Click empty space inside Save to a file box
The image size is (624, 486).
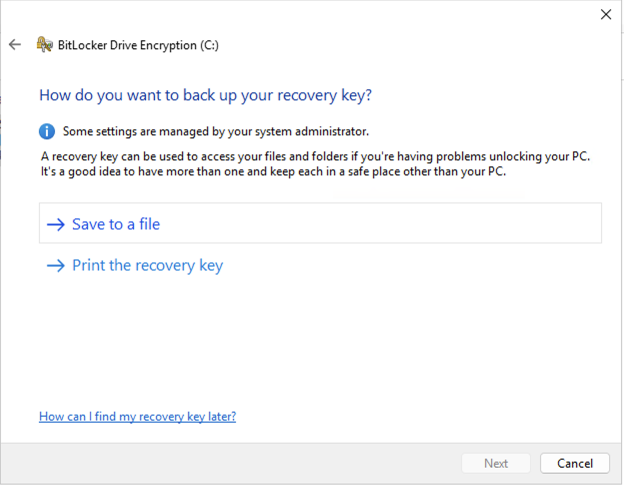click(x=378, y=223)
